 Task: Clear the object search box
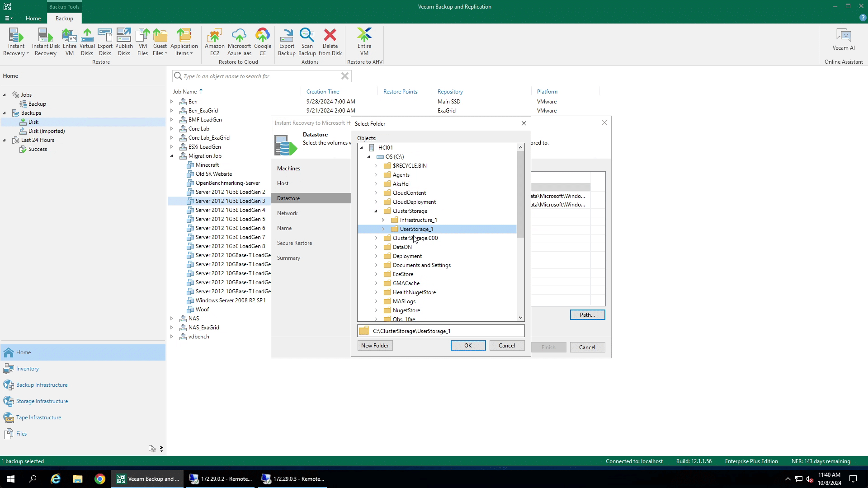(345, 76)
